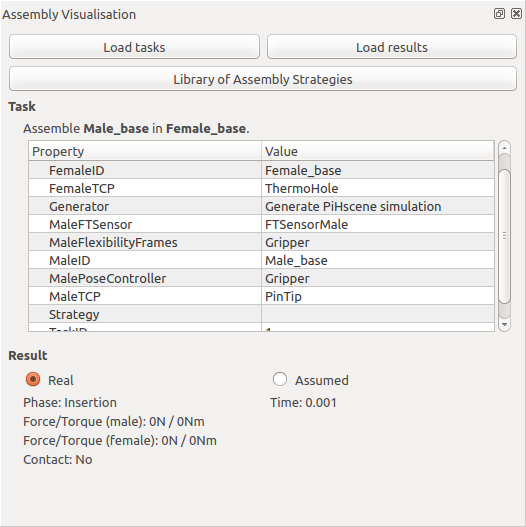Select the FemaleTCP property row
Image resolution: width=526 pixels, height=527 pixels.
[261, 188]
